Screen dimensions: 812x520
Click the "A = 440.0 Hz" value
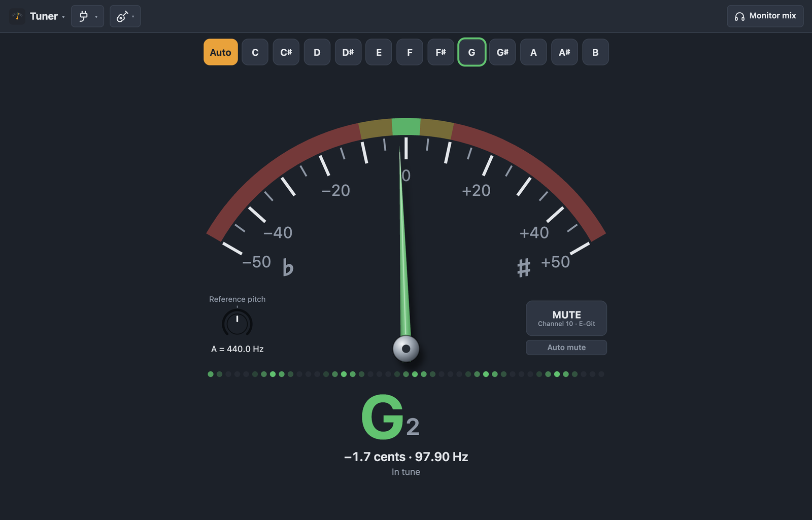[x=238, y=349]
